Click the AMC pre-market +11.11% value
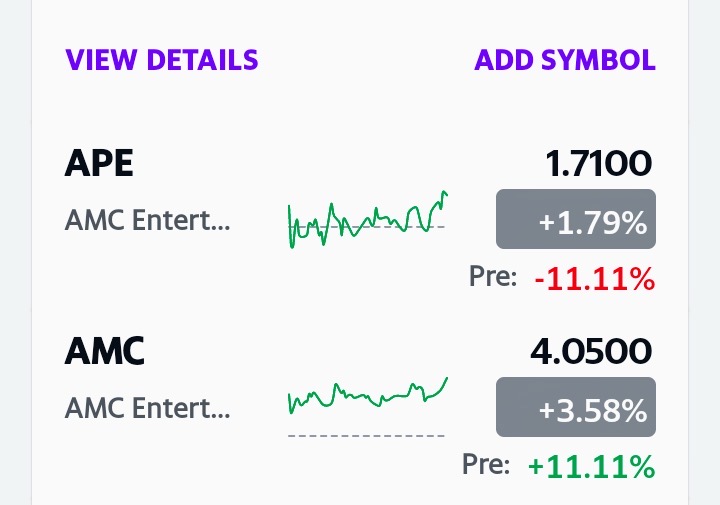This screenshot has width=720, height=505. (x=591, y=466)
